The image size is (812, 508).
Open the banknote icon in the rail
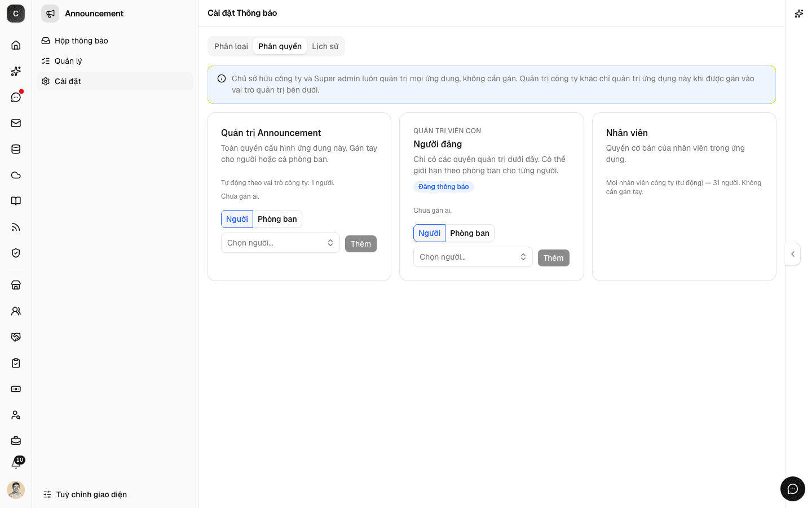(16, 389)
